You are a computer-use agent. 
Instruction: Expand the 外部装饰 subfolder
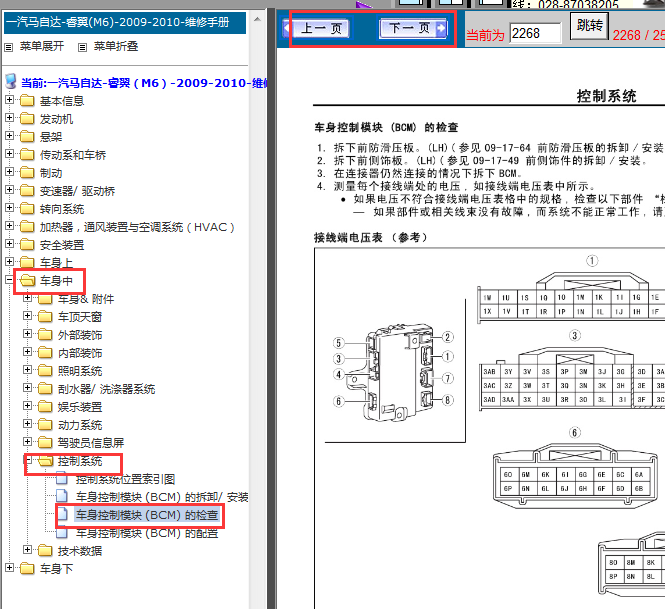[28, 334]
